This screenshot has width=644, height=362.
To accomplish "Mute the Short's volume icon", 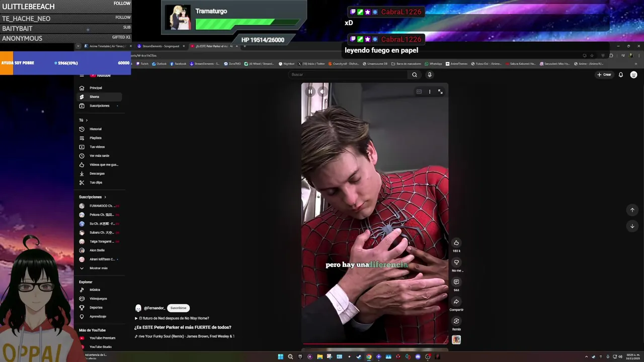I will (323, 92).
